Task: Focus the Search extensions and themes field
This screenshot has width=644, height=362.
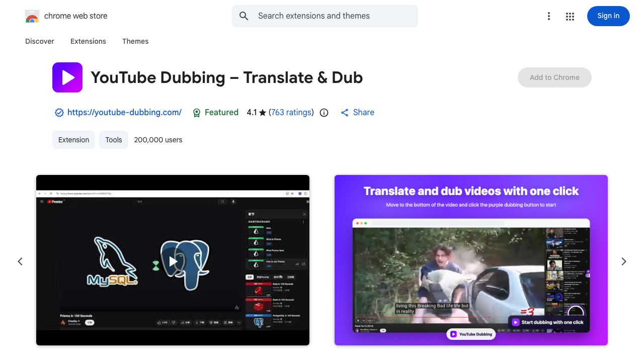Action: (x=325, y=16)
